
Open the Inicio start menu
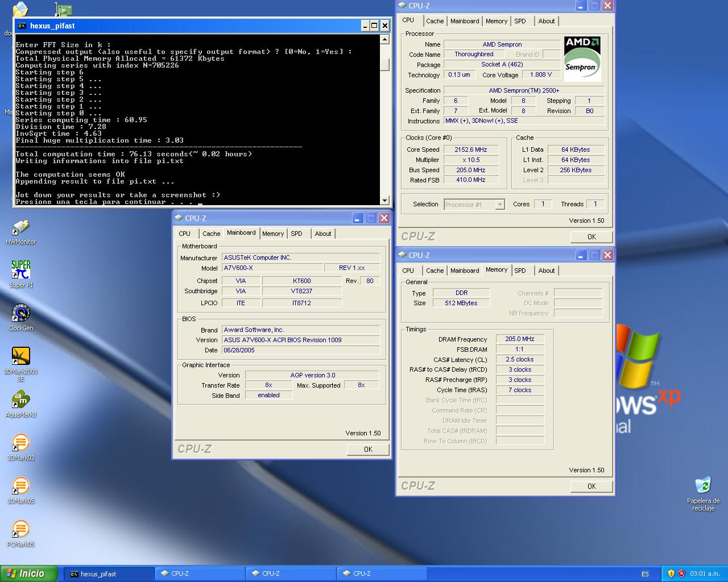[x=29, y=573]
